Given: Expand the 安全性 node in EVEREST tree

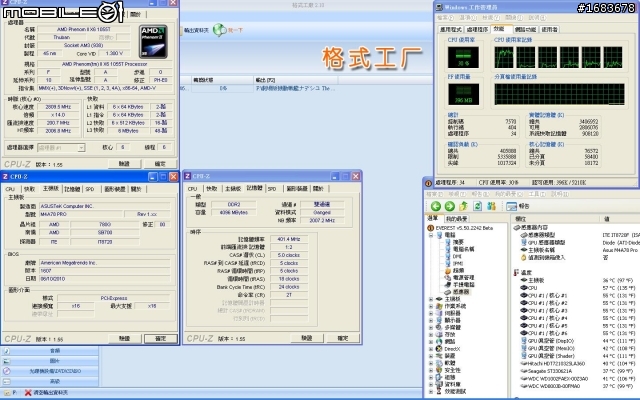Looking at the screenshot, I should point(431,370).
